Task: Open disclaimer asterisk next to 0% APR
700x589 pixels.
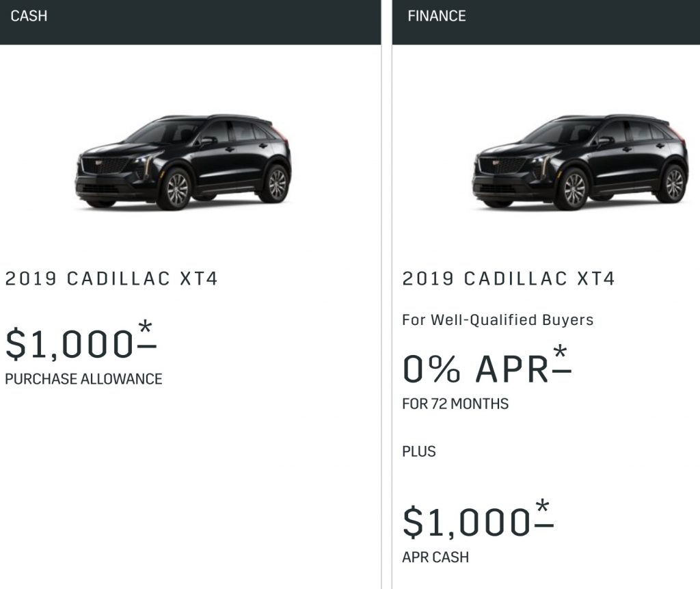Action: click(561, 358)
